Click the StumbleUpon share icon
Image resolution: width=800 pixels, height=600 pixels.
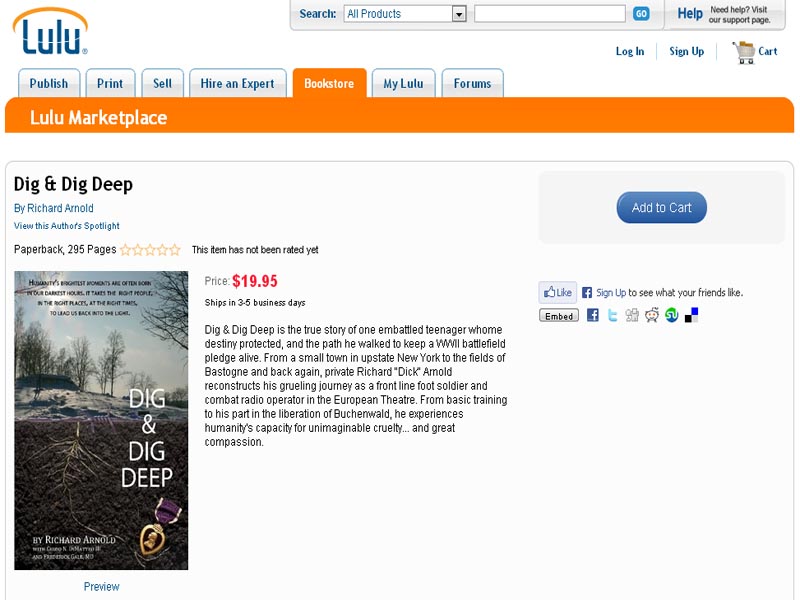pyautogui.click(x=671, y=315)
